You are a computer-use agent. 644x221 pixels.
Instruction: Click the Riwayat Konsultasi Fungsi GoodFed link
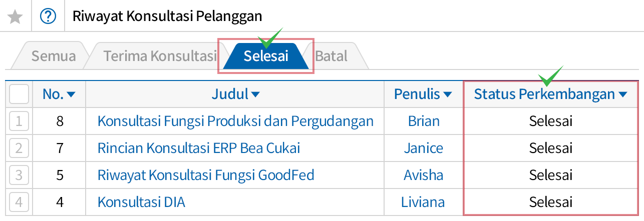pyautogui.click(x=206, y=175)
